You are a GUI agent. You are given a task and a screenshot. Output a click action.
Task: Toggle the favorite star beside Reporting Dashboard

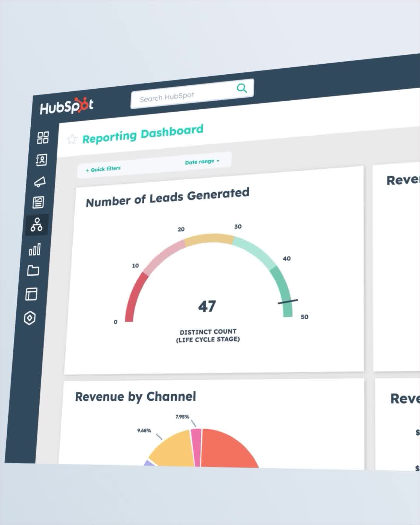(x=72, y=139)
